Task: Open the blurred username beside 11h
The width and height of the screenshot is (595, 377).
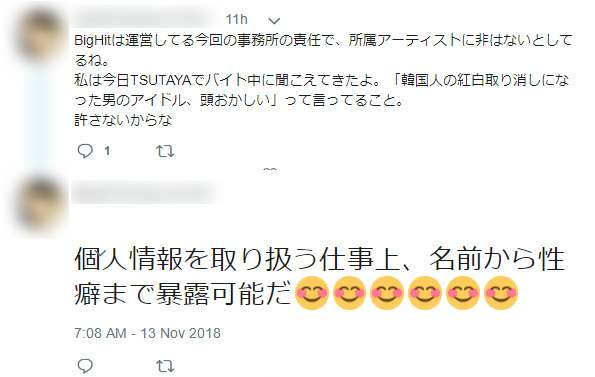Action: coord(146,19)
